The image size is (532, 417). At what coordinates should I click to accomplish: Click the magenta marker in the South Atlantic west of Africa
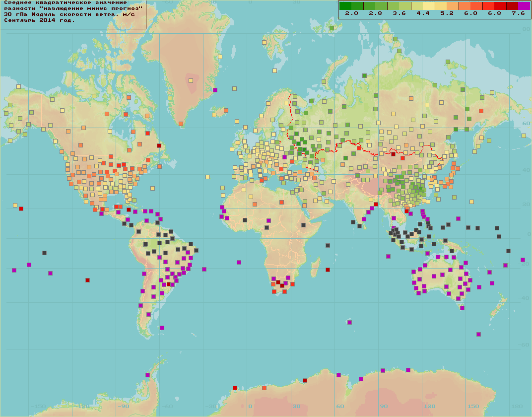click(x=239, y=262)
